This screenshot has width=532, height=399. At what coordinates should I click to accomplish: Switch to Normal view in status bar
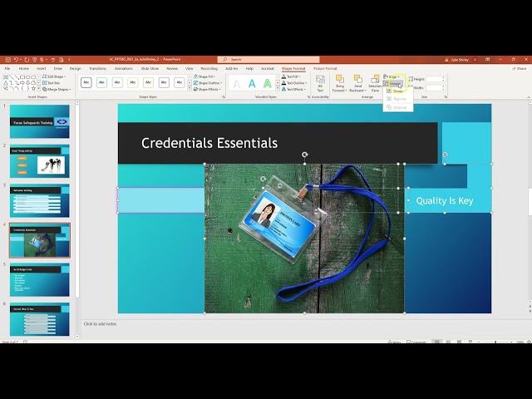[x=437, y=342]
